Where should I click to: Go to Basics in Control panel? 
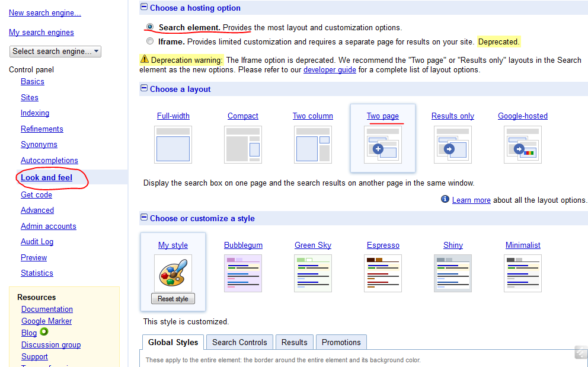point(33,81)
